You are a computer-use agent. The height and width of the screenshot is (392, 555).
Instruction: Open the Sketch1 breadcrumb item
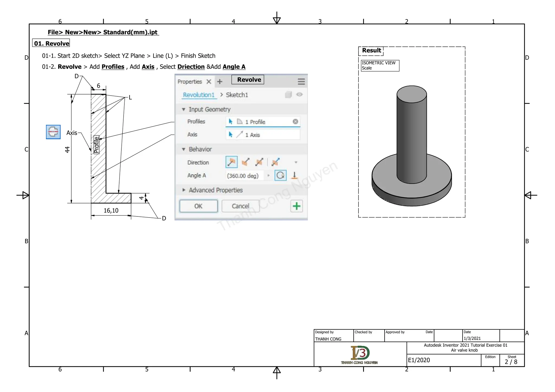click(237, 95)
